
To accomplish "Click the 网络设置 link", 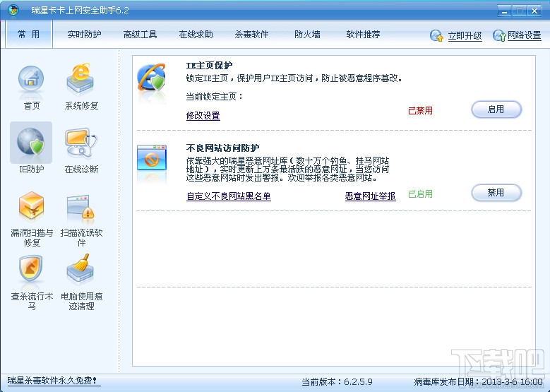I will (525, 35).
